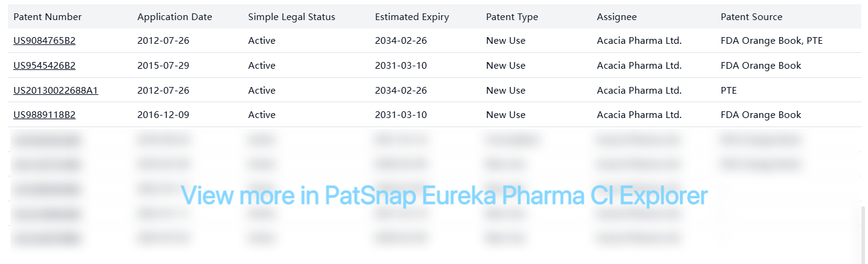Screen dimensions: 868x264
Task: Select the 2015-07-29 application date cell
Action: click(x=163, y=66)
